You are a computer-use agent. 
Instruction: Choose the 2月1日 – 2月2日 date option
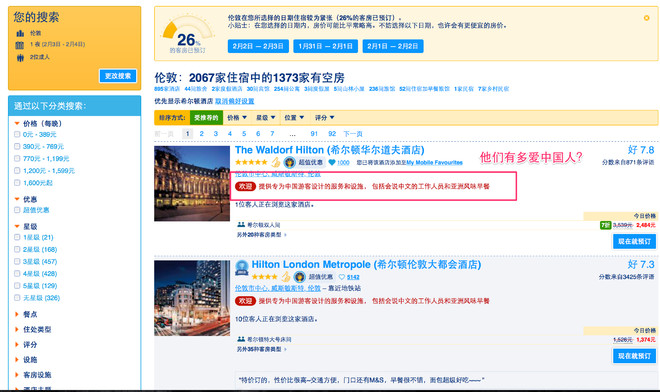393,46
